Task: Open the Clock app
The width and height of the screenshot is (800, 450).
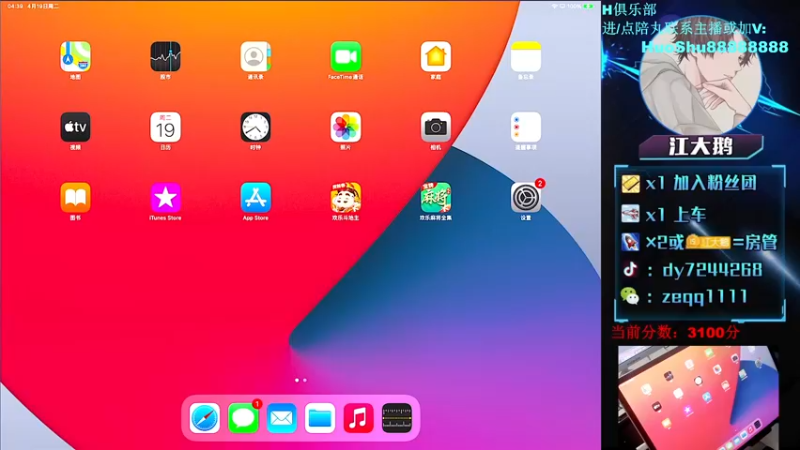Action: pyautogui.click(x=256, y=127)
